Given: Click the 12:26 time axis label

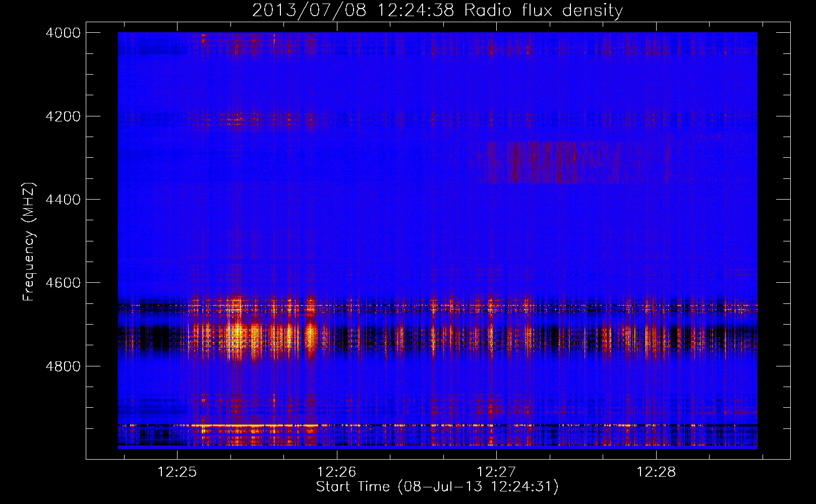Looking at the screenshot, I should [336, 472].
